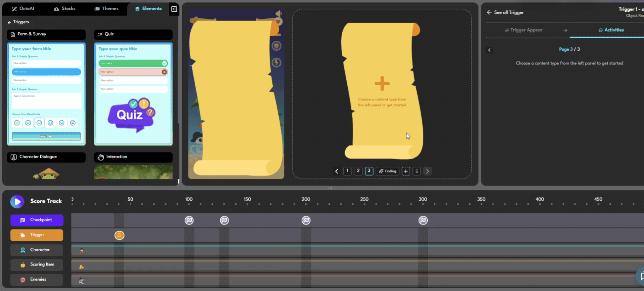The width and height of the screenshot is (644, 291).
Task: Click the Score Track play button
Action: (17, 202)
